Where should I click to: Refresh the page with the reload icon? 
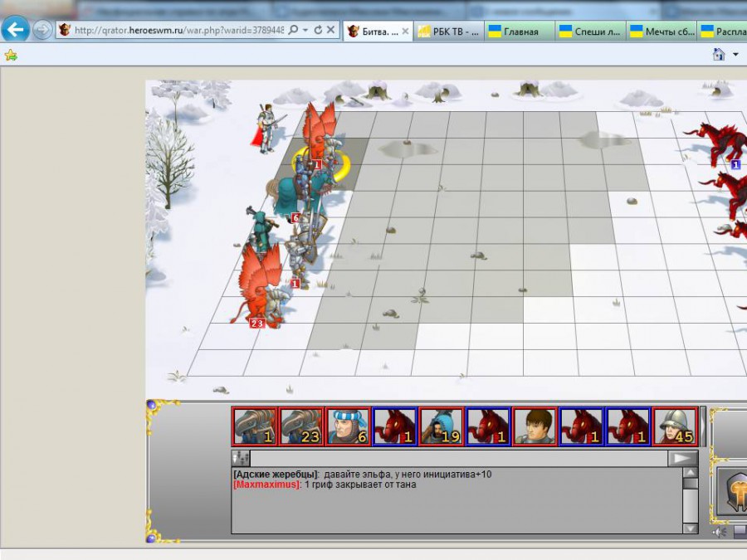[318, 31]
